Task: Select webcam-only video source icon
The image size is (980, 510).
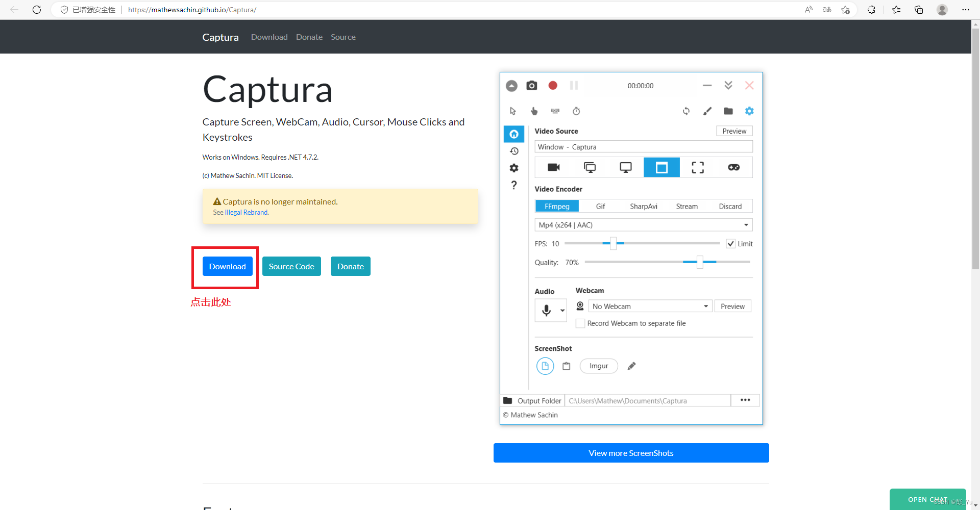Action: click(554, 167)
